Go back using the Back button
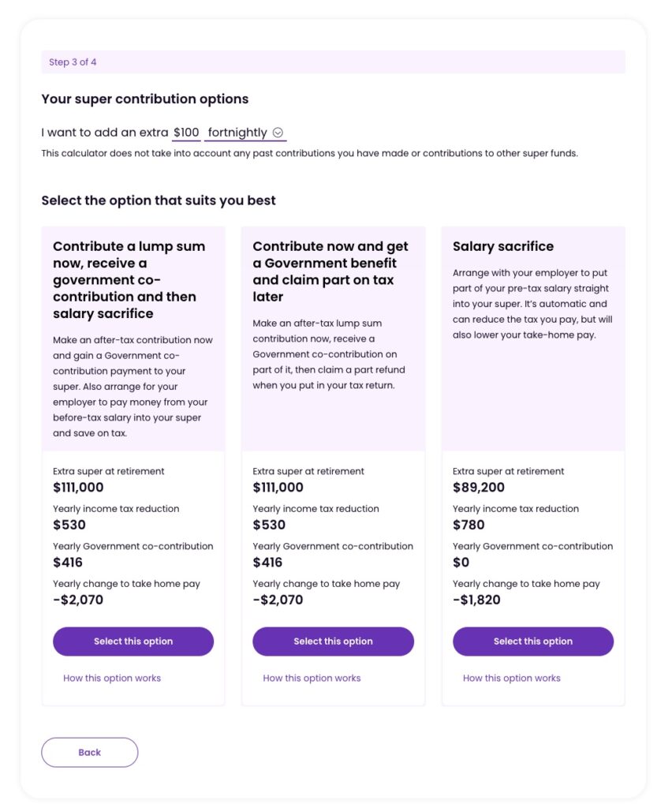Viewport: 672px width, 808px height. pyautogui.click(x=90, y=752)
